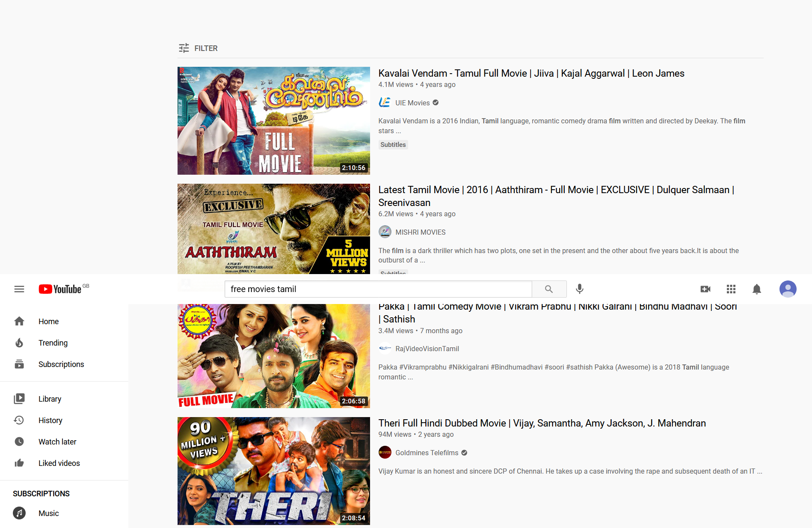The width and height of the screenshot is (812, 528).
Task: Open Theri Full Hindi Dubbed Movie title
Action: point(542,423)
